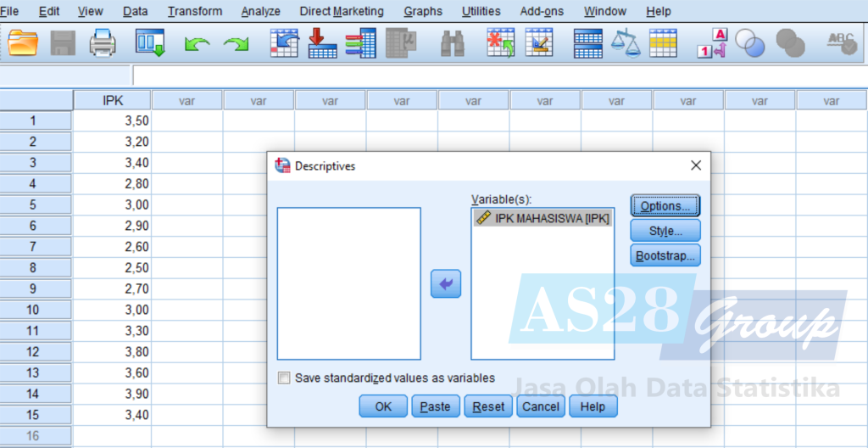Open the Graphs menu
868x448 pixels.
(423, 11)
